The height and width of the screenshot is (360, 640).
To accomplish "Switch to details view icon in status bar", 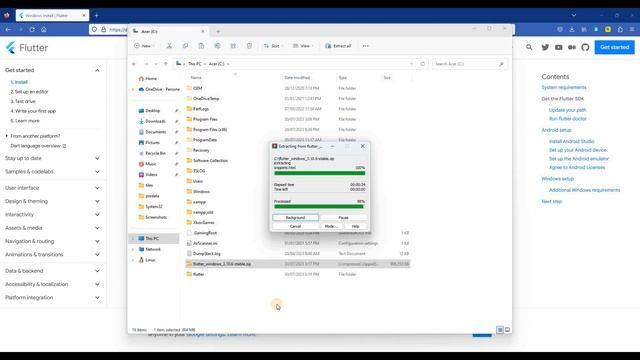I will coord(500,329).
